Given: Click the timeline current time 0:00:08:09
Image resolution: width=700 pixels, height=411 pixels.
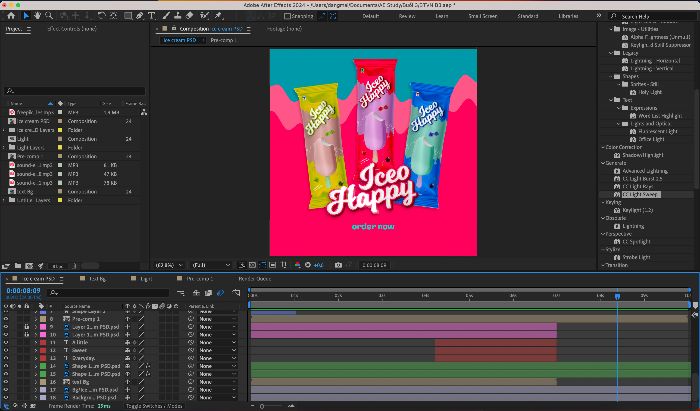Looking at the screenshot, I should [23, 291].
